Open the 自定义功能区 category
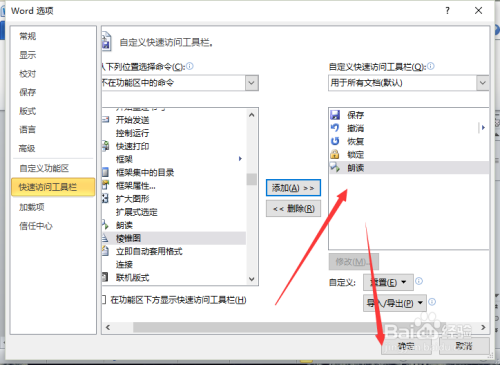Screen dimensions: 500x365 [x=44, y=168]
